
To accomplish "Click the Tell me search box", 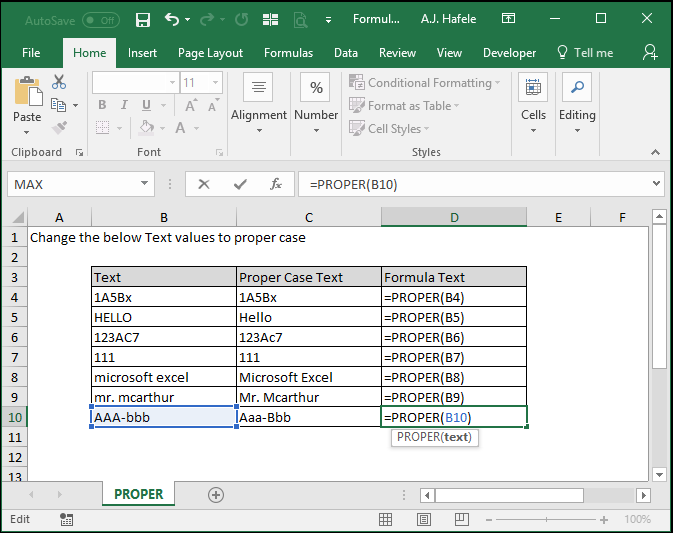I will tap(585, 53).
